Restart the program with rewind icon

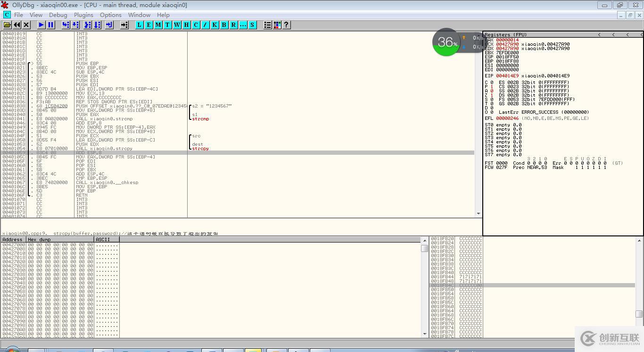[x=17, y=25]
